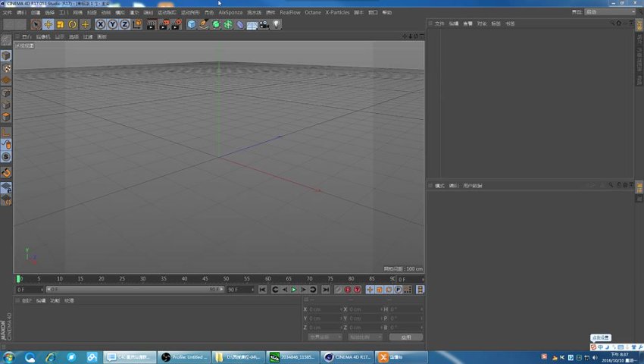Activate the Rotate tool in top toolbar
Screen dimensions: 644x364
73,25
